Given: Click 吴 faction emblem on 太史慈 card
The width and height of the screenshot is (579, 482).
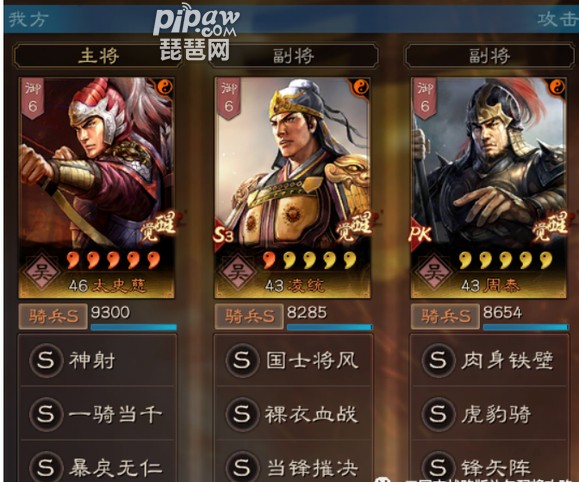Looking at the screenshot, I should coord(41,273).
